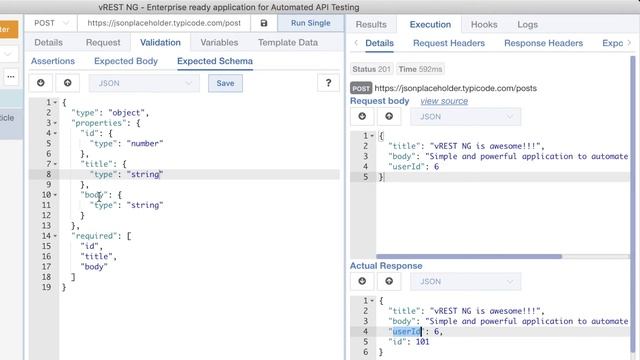640x360 pixels.
Task: Collapse the "title" fold on line 7
Action: click(55, 164)
